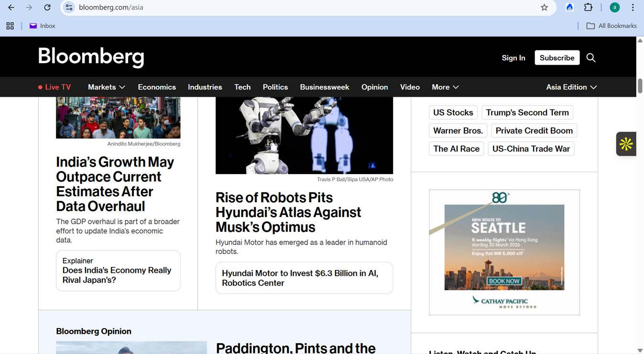Open Live TV
The height and width of the screenshot is (354, 644).
click(54, 87)
